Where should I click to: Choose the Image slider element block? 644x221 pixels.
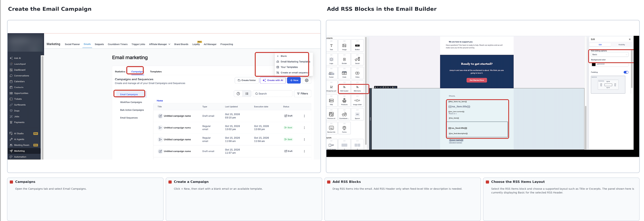(x=357, y=100)
